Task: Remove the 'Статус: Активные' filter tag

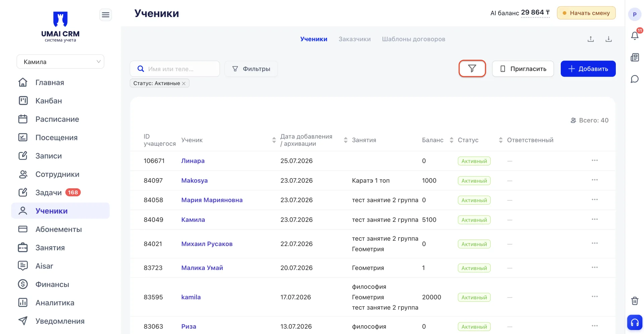Action: (x=184, y=84)
